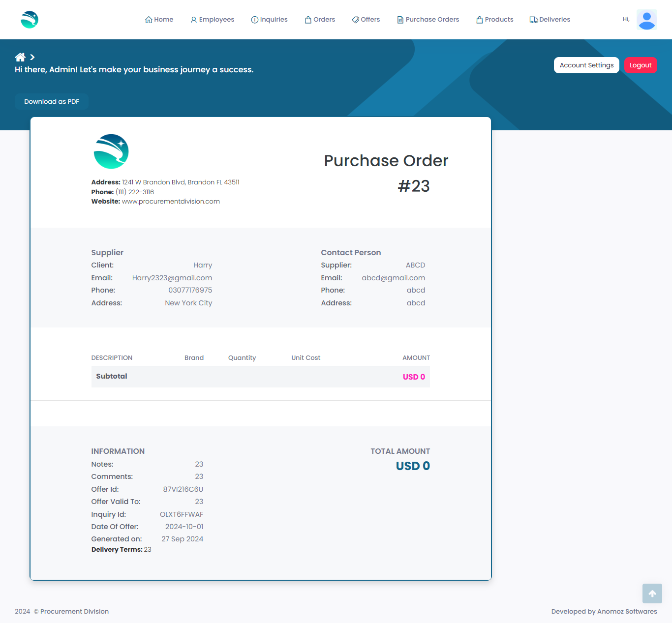Click the home breadcrumb icon
The image size is (672, 623).
click(20, 57)
